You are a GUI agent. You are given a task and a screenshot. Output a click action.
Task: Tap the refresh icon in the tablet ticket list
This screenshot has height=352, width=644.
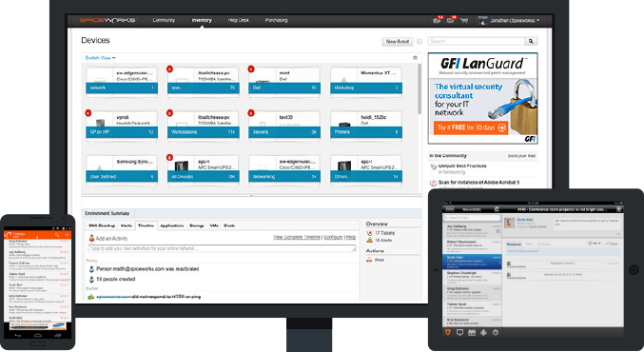(x=497, y=209)
